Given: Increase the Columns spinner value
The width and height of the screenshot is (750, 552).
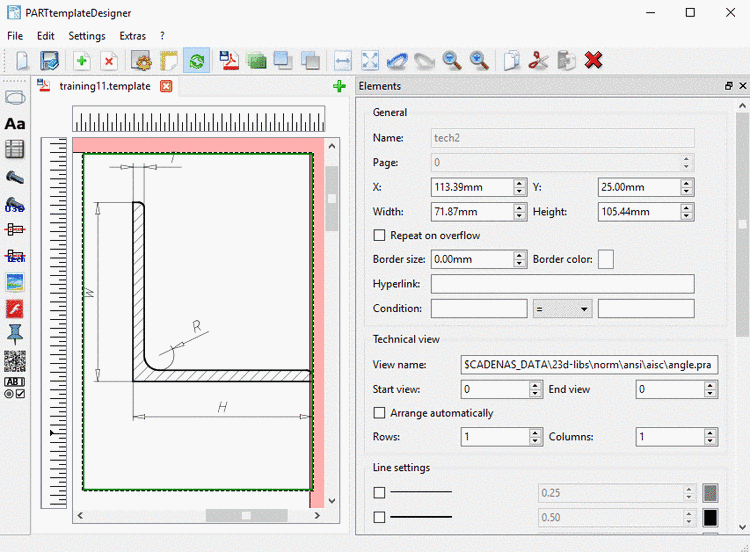Looking at the screenshot, I should click(710, 433).
